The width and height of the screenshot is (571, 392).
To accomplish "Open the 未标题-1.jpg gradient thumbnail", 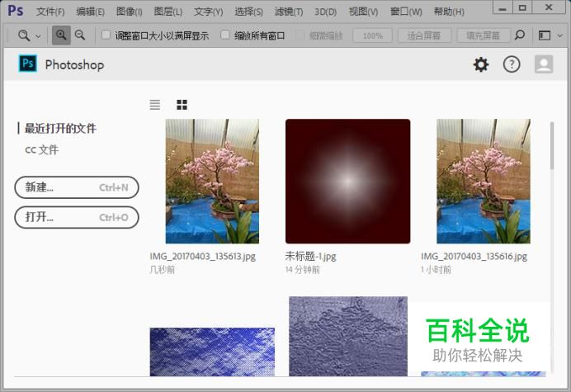I will pyautogui.click(x=347, y=181).
